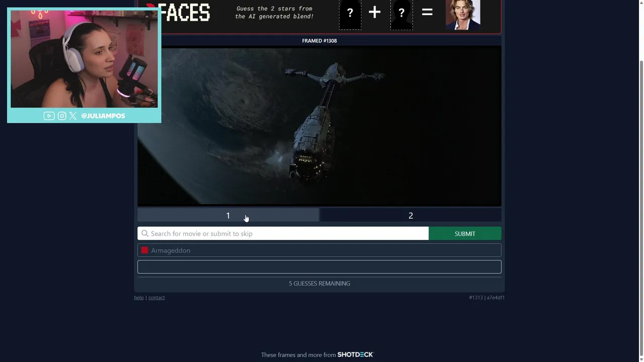Click the second mystery star placeholder
The height and width of the screenshot is (362, 644).
click(x=401, y=14)
